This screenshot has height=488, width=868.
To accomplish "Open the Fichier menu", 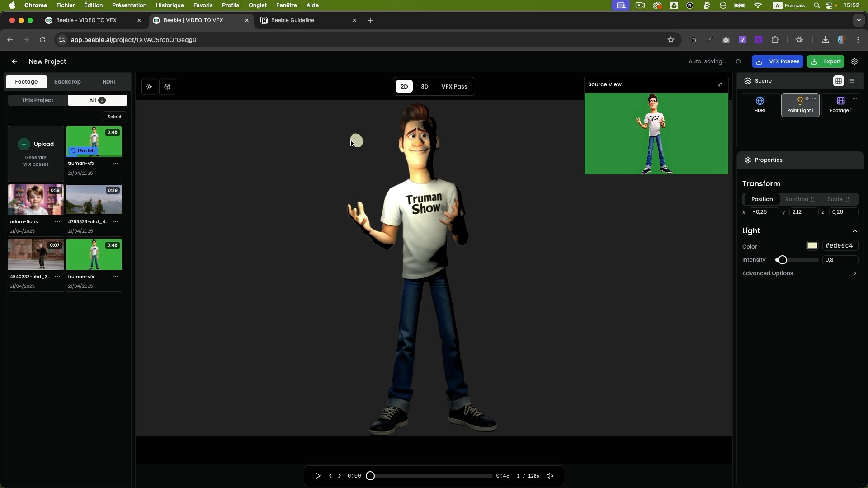I will 66,5.
